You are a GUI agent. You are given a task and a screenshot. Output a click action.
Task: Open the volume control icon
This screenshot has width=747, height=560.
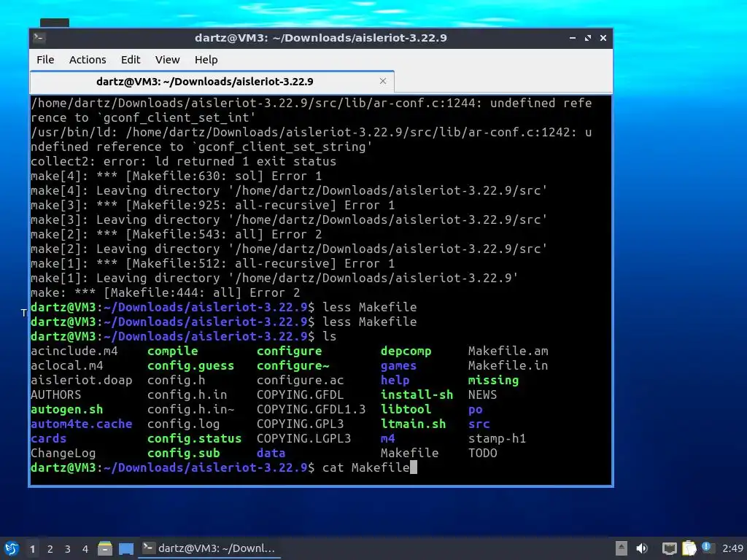(642, 548)
